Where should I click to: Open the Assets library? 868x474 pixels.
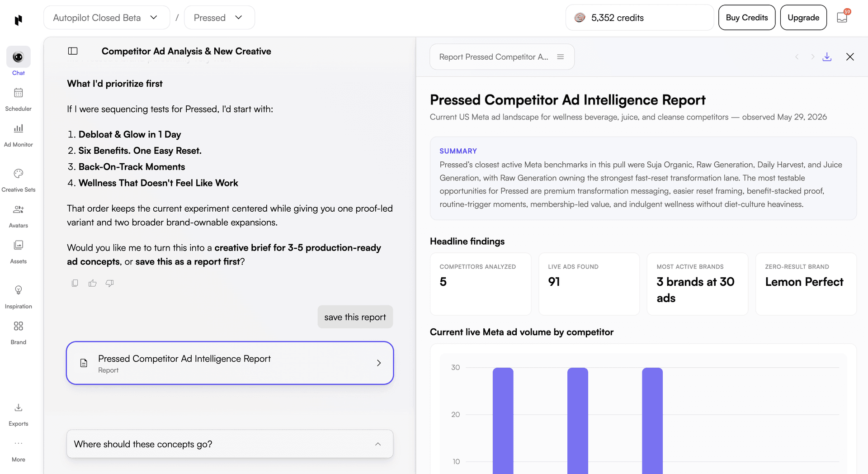pos(19,252)
